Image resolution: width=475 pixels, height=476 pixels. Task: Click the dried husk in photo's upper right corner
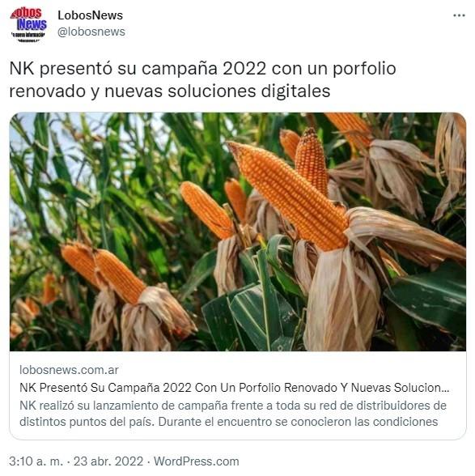point(451,164)
